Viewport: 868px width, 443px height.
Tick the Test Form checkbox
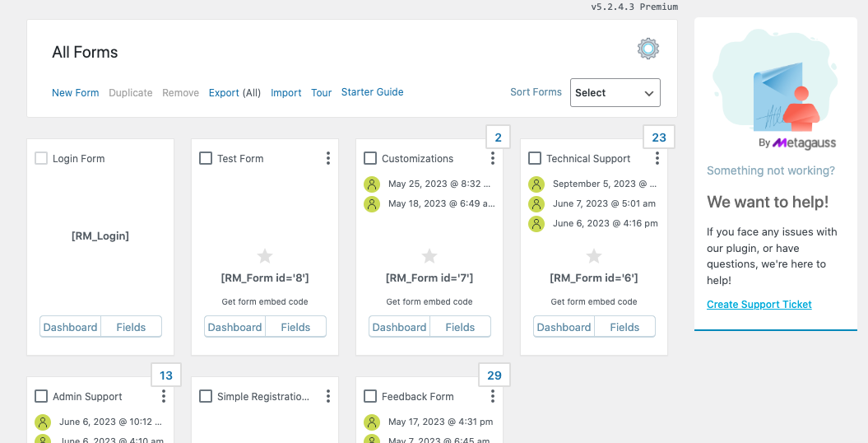click(x=206, y=158)
